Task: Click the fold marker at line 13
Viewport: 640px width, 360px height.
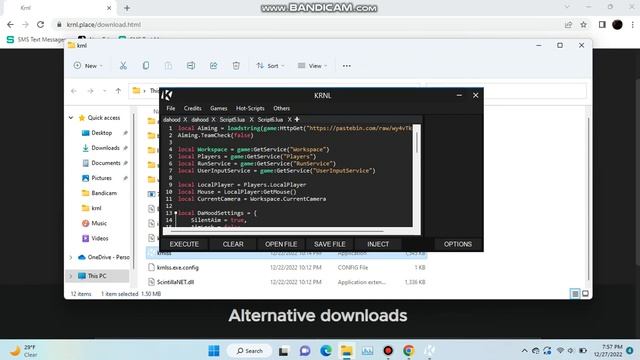Action: (176, 213)
